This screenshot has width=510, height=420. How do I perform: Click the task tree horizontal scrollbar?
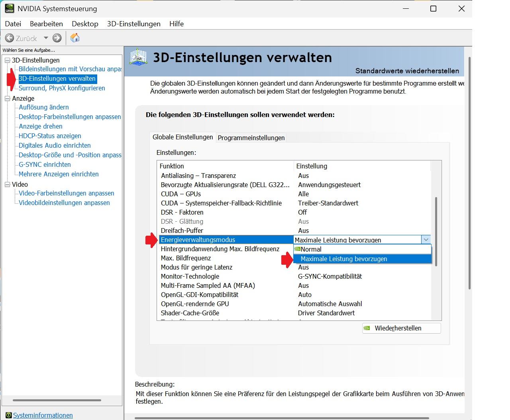tap(57, 400)
